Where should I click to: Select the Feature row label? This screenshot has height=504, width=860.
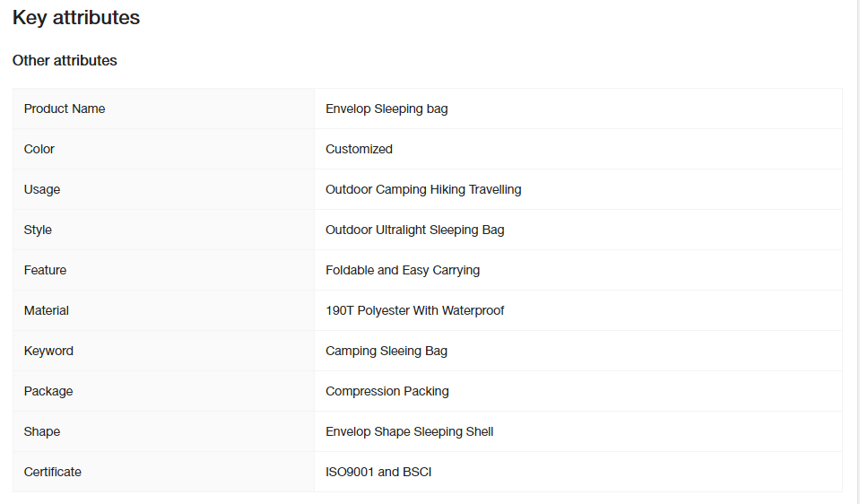click(45, 270)
